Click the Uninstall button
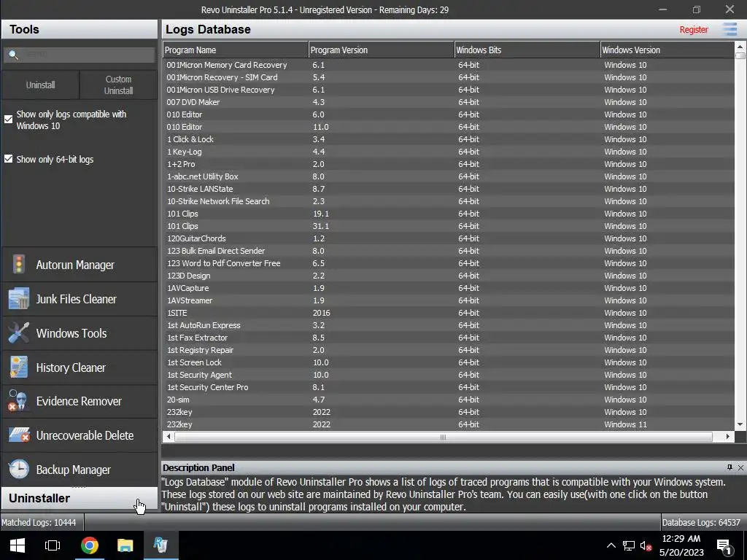 pyautogui.click(x=41, y=85)
